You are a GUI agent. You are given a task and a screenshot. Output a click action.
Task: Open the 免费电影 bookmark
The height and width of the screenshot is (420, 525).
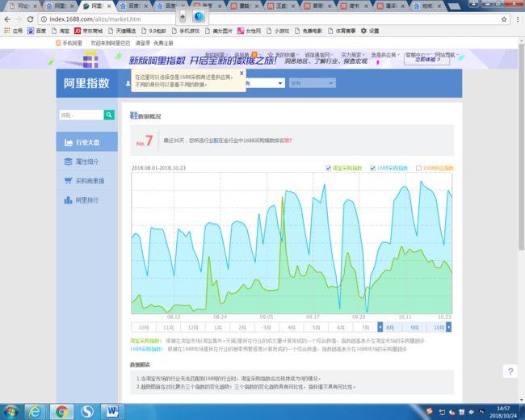308,31
